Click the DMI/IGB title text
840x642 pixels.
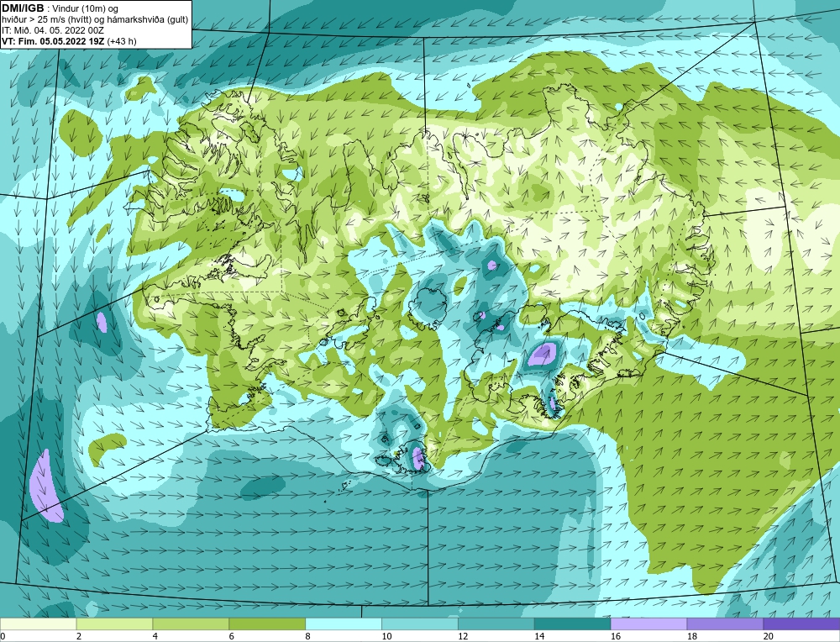[24, 8]
